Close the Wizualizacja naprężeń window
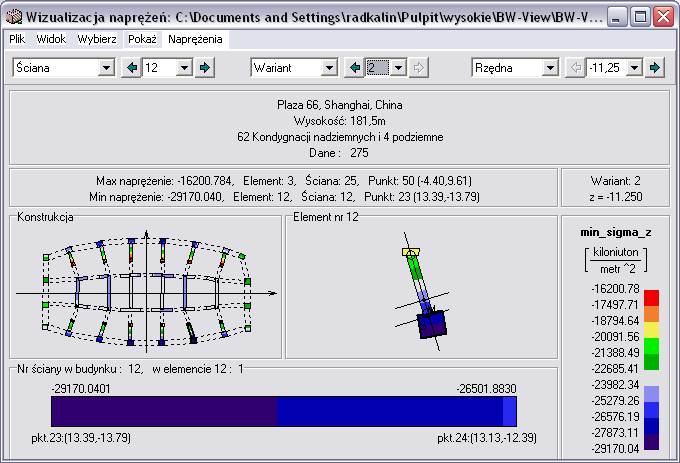 point(664,17)
